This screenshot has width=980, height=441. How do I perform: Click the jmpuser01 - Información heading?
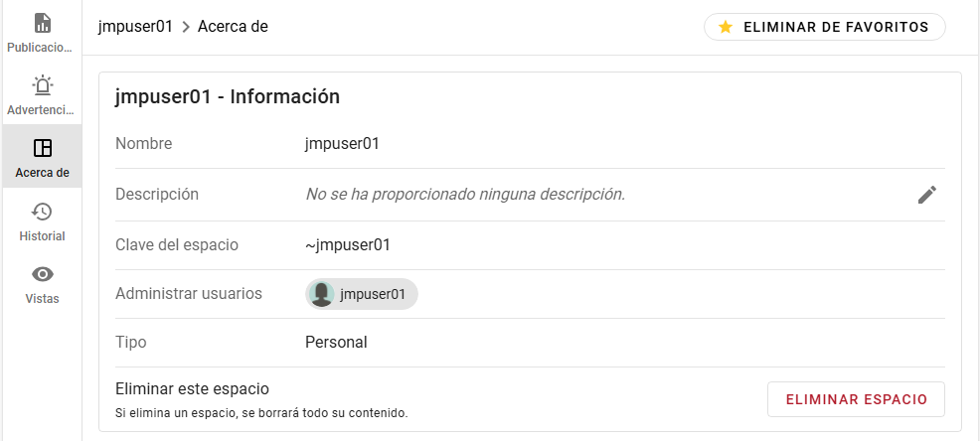[228, 96]
